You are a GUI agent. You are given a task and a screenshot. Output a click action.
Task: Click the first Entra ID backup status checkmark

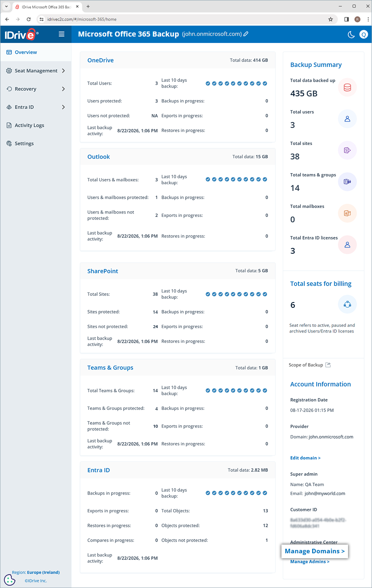208,493
